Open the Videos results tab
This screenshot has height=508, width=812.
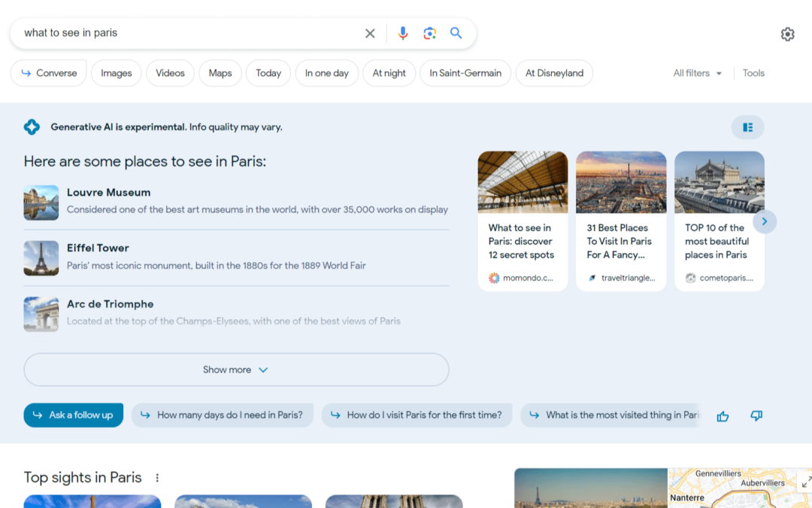pyautogui.click(x=170, y=73)
